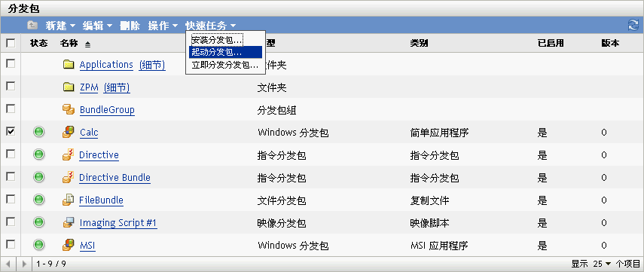The height and width of the screenshot is (272, 644).
Task: Open the BundleGroup link
Action: coord(107,110)
